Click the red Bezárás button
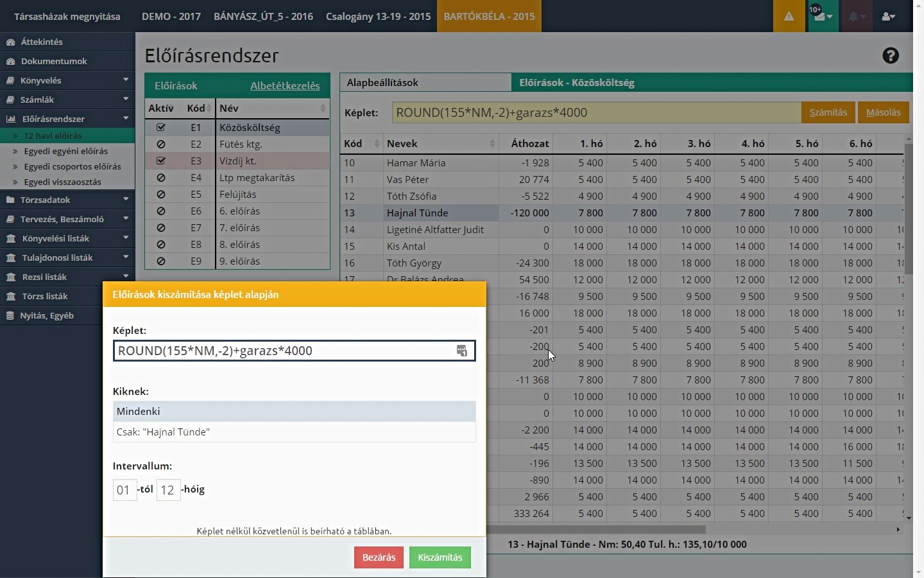The height and width of the screenshot is (578, 924). point(379,557)
